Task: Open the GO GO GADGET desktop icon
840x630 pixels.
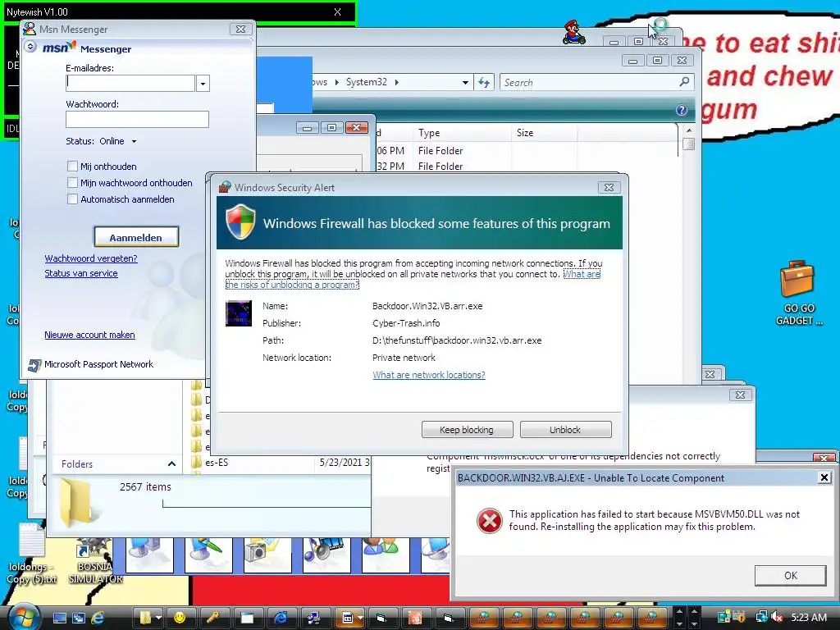Action: 797,293
